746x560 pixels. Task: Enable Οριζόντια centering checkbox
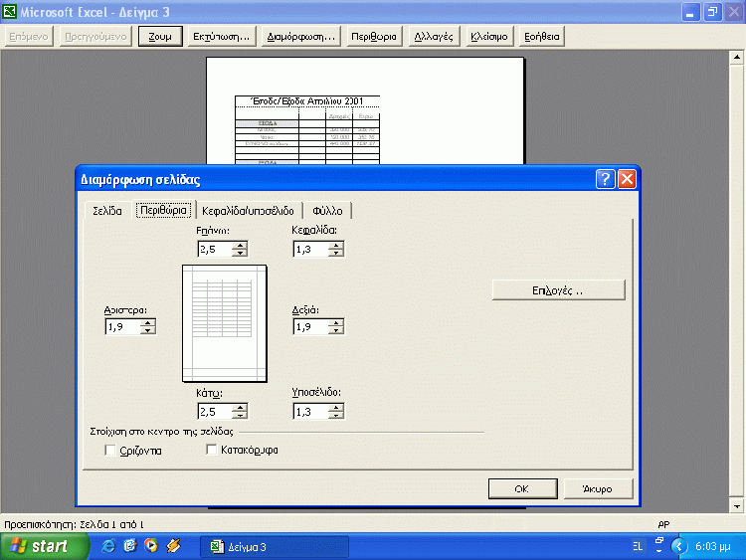[110, 451]
